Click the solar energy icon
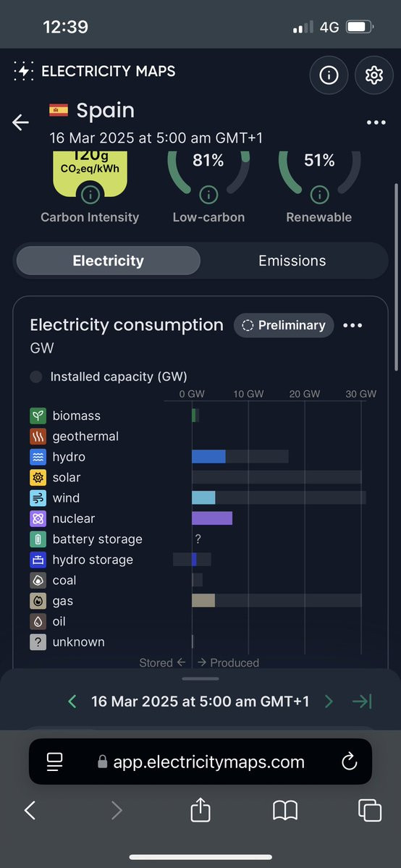Viewport: 401px width, 868px height. [38, 477]
